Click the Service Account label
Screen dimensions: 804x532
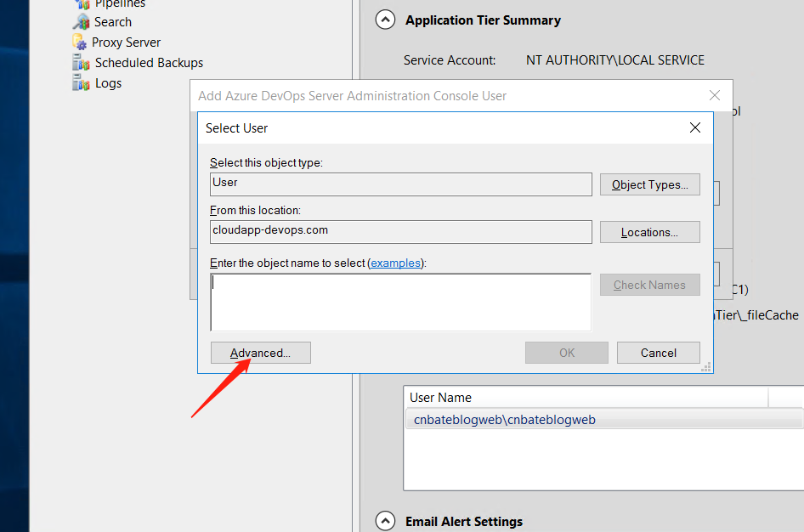coord(450,60)
